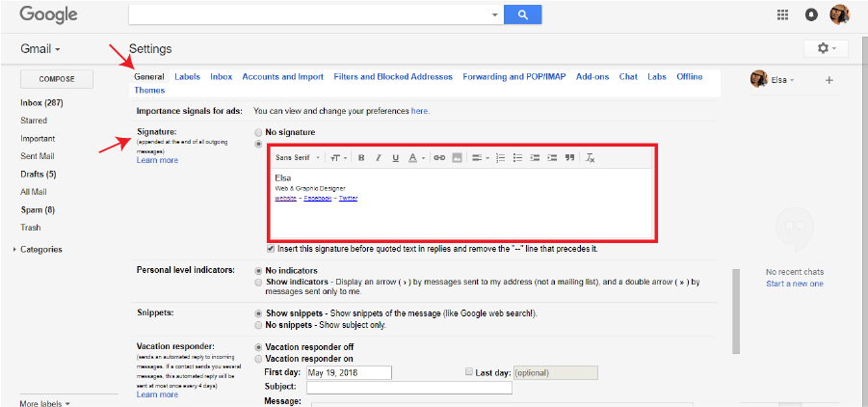Screen dimensions: 868x407
Task: Insert a link in the signature
Action: (x=439, y=158)
